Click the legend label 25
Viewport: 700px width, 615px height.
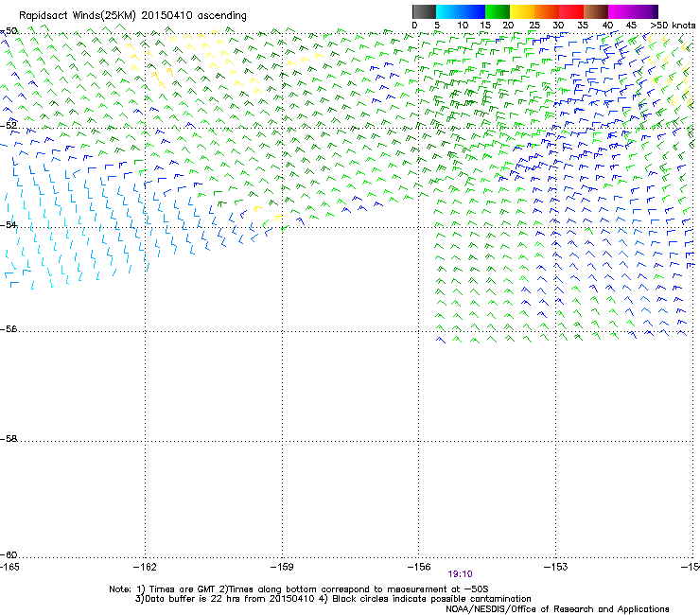tap(534, 25)
